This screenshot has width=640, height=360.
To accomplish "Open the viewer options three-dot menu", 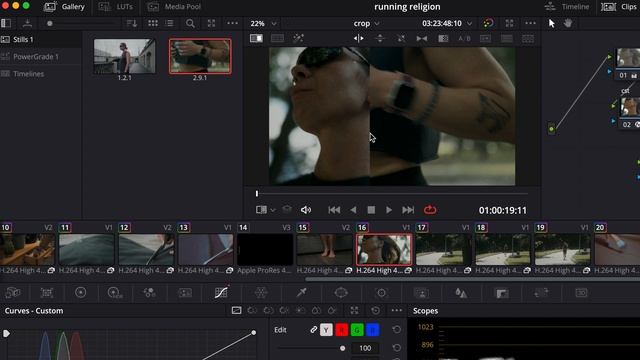I will (531, 23).
